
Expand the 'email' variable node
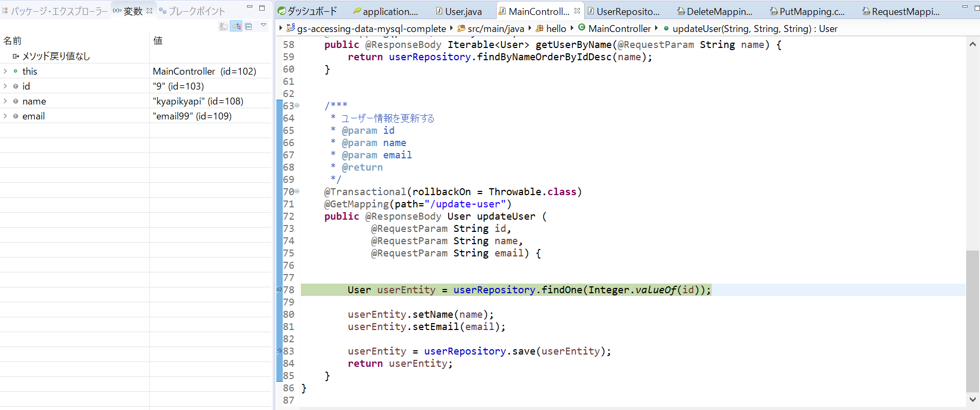click(x=5, y=116)
